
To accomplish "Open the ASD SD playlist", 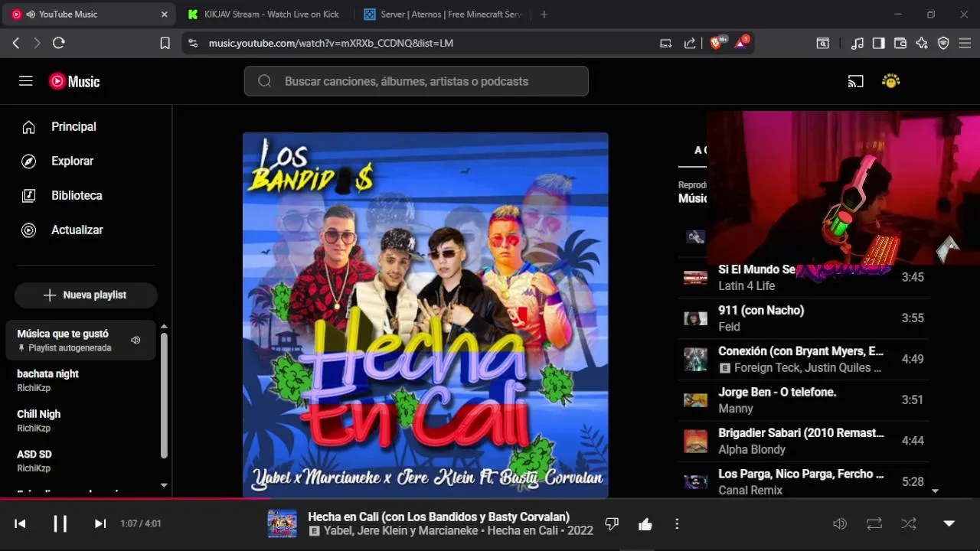I will point(81,461).
